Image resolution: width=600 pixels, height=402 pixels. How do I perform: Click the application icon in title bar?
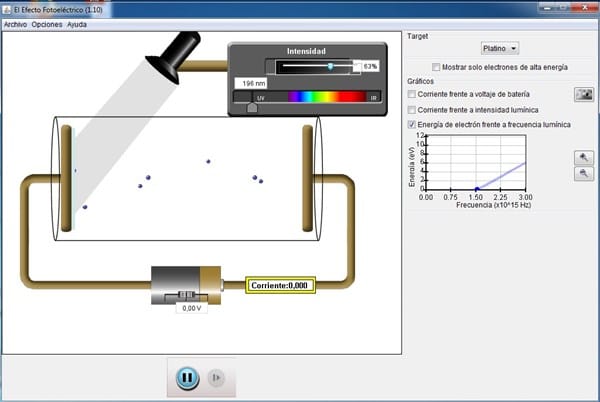pos(7,8)
